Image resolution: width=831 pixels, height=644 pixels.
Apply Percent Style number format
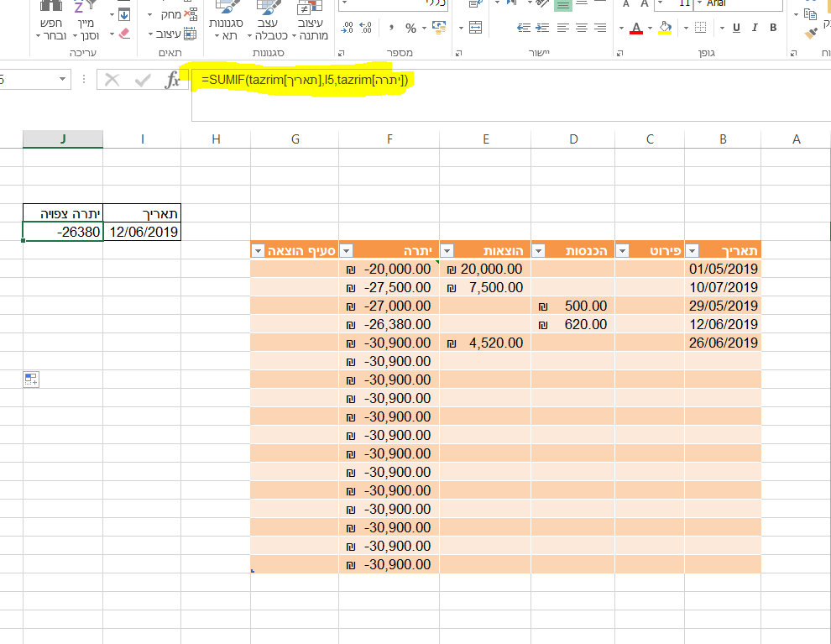click(410, 26)
